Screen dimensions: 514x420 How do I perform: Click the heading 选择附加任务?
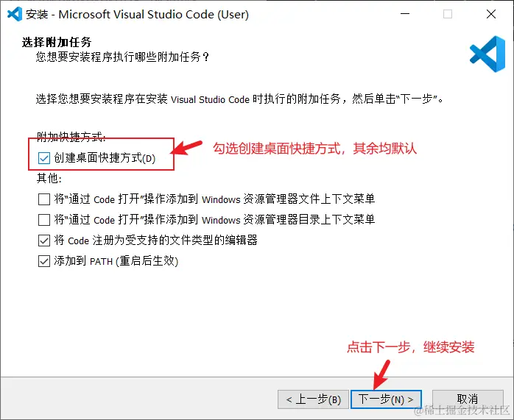[x=57, y=42]
